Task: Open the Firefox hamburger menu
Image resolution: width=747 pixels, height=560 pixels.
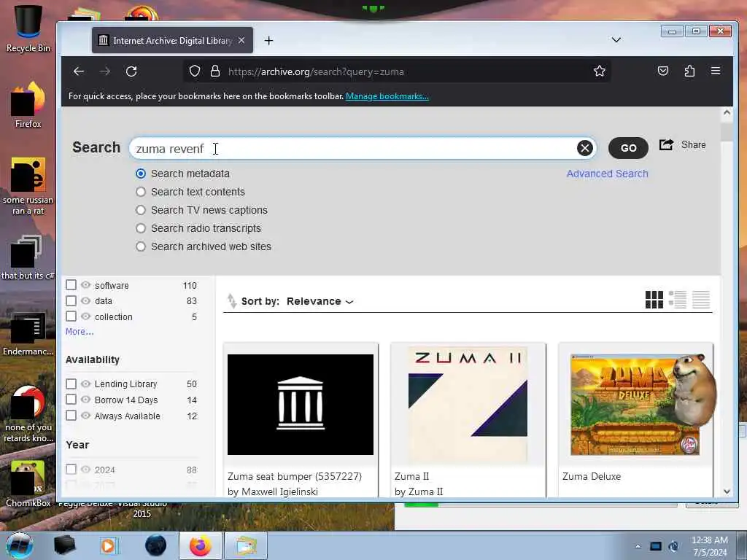Action: tap(716, 71)
